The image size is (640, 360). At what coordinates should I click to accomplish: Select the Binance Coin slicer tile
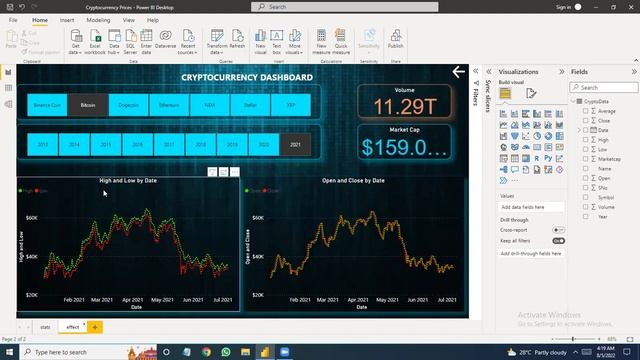pos(47,105)
